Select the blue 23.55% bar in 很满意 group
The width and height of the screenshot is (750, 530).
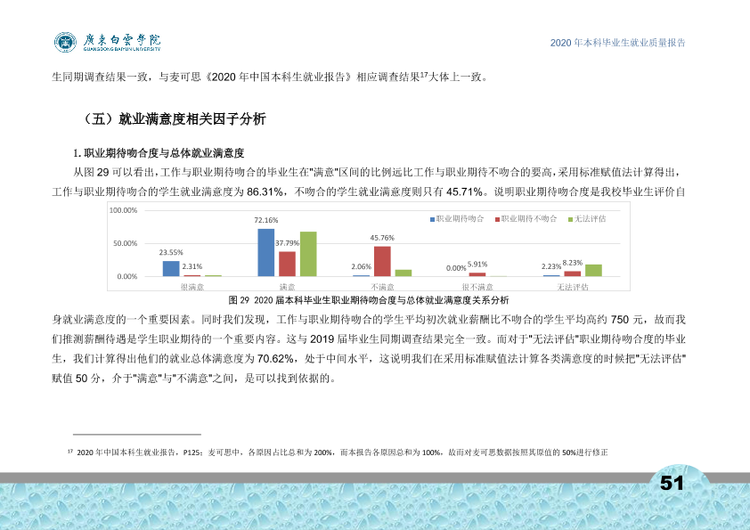(171, 268)
